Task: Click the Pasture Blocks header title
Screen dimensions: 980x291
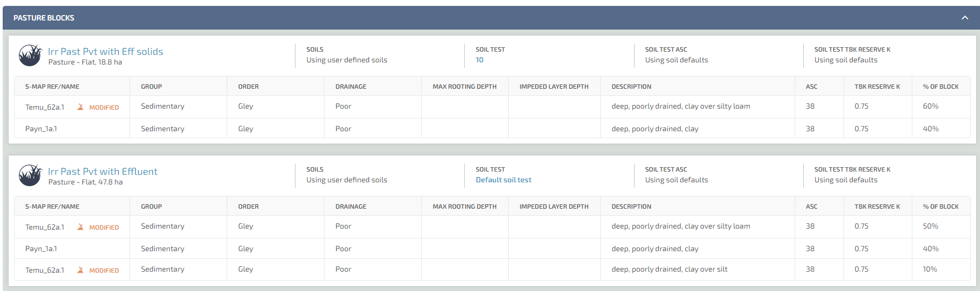Action: pos(44,18)
